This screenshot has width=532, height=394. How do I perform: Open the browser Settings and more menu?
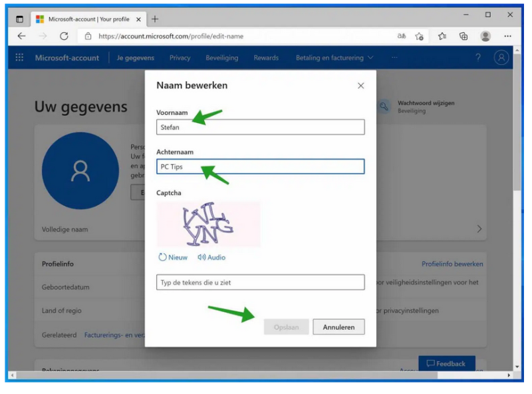tap(507, 36)
